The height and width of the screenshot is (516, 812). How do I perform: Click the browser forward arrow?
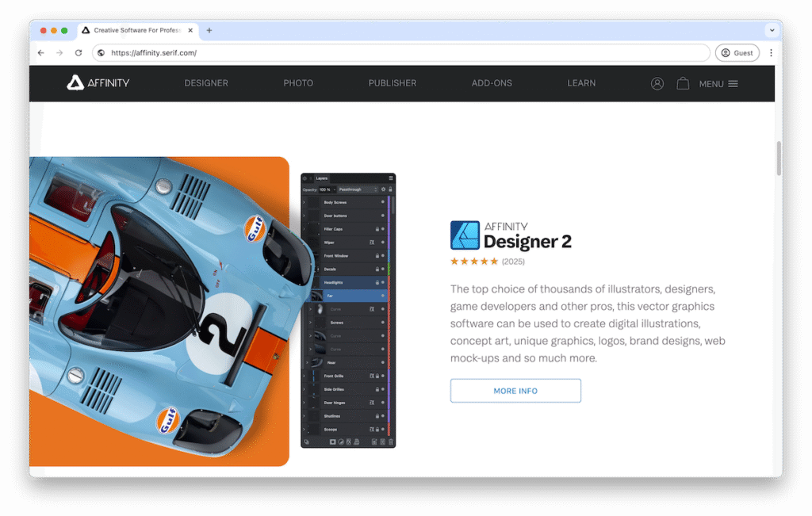pyautogui.click(x=59, y=53)
